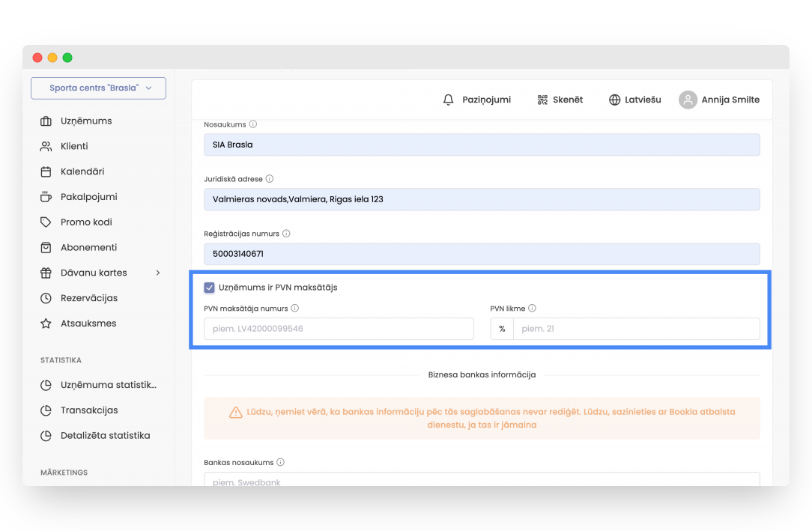Click the globe language icon
The image size is (812, 531).
coord(614,100)
